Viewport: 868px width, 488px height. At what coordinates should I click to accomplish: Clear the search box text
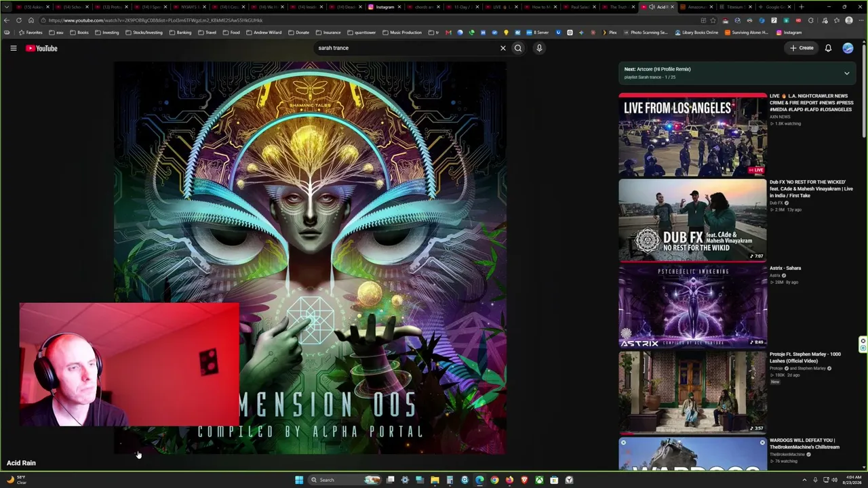click(x=503, y=48)
